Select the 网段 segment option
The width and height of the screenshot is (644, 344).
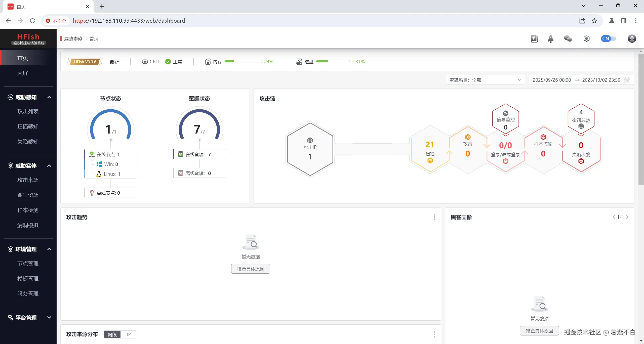pyautogui.click(x=112, y=334)
